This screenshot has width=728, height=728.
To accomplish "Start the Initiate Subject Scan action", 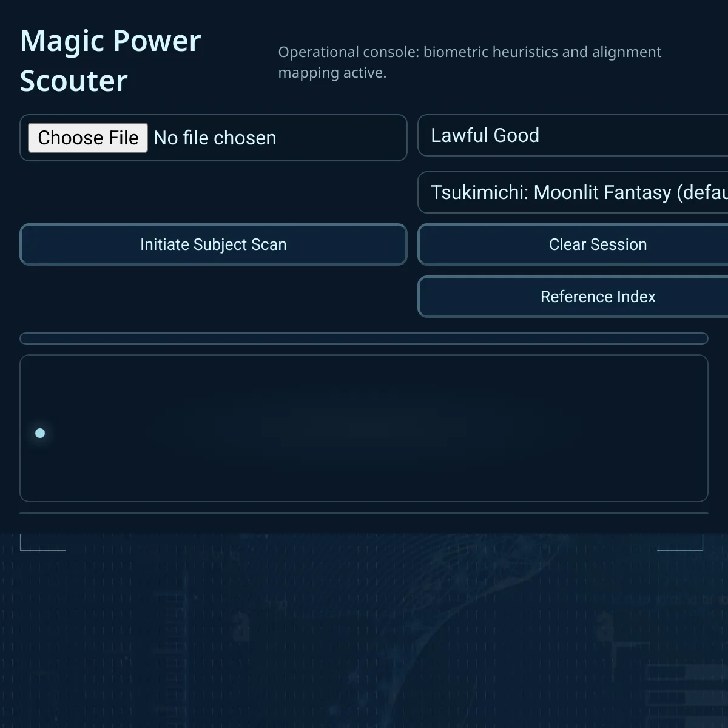I will [214, 244].
